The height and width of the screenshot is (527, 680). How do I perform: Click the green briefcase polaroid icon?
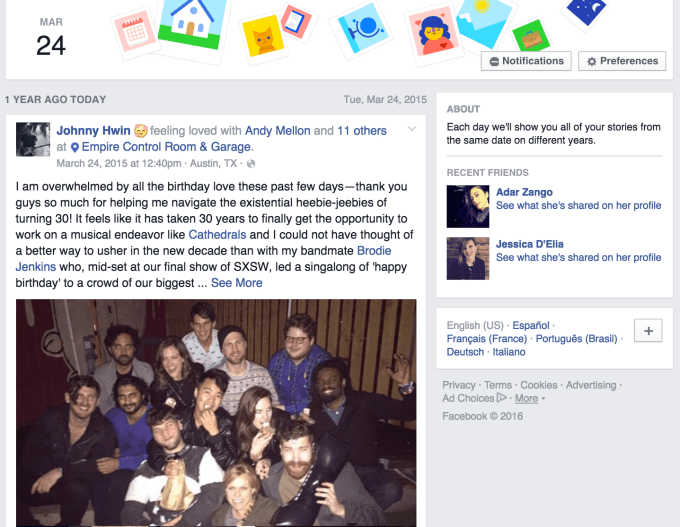531,37
